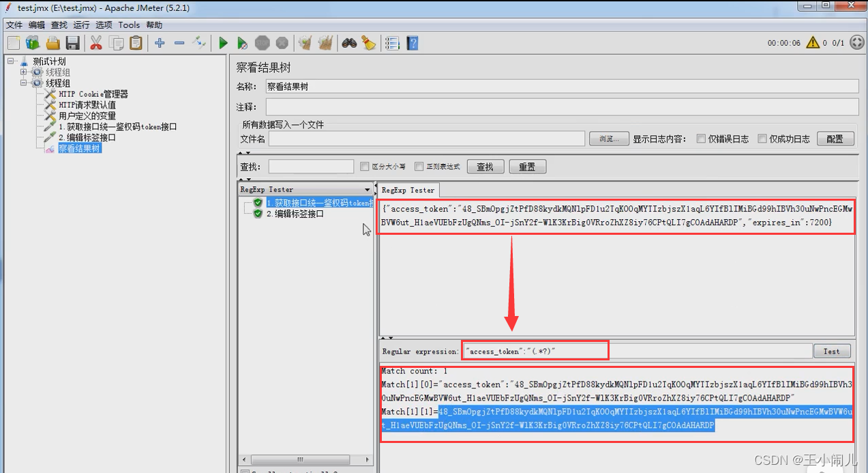Open the function helper list icon
The width and height of the screenshot is (868, 473).
tap(392, 43)
